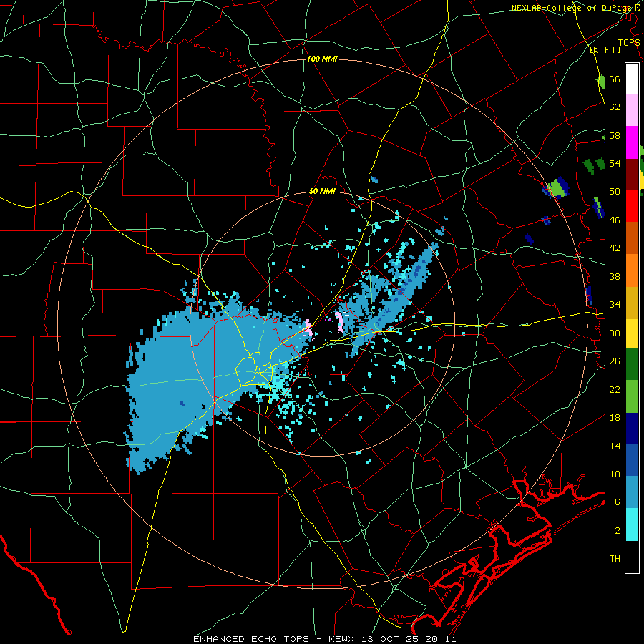Click the 50 NMI range ring label

coord(322,191)
